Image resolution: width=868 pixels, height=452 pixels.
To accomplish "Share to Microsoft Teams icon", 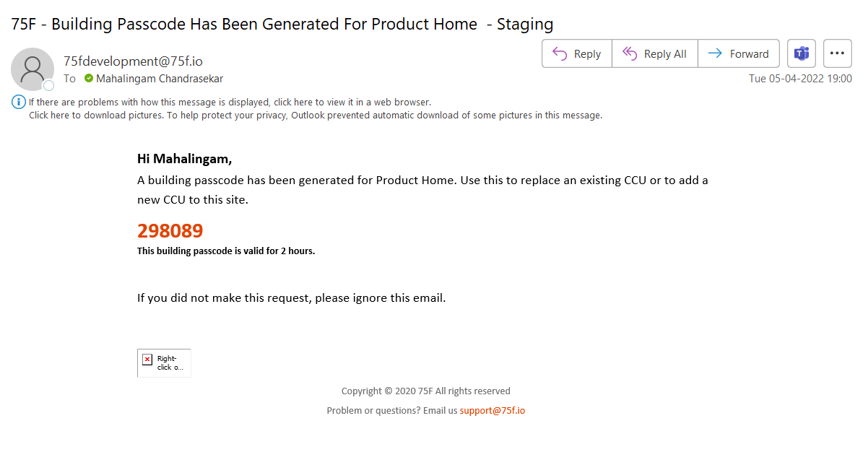I will tap(802, 53).
